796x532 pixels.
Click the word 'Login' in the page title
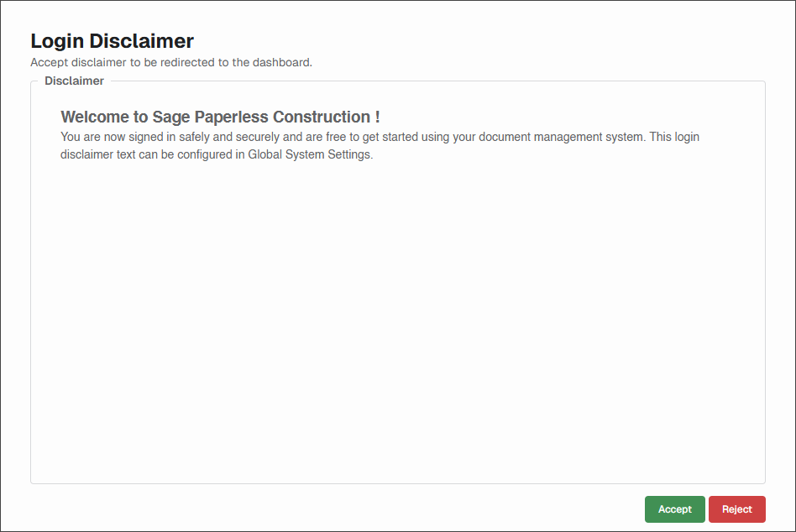57,42
